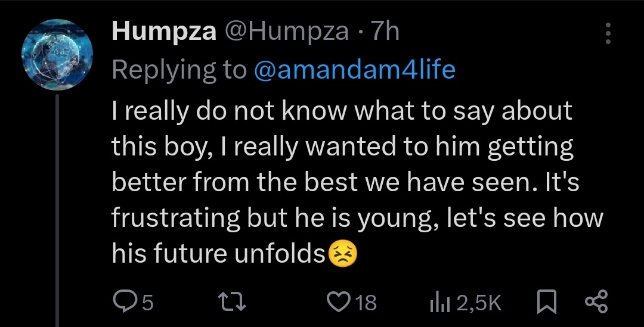Open the share icon on the tweet
The image size is (644, 327).
pyautogui.click(x=596, y=302)
